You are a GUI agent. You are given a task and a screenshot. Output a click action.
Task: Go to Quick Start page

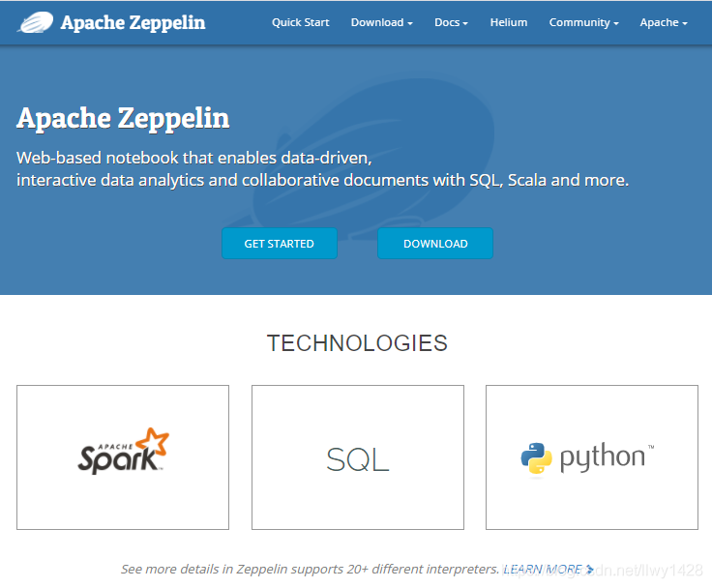(300, 22)
